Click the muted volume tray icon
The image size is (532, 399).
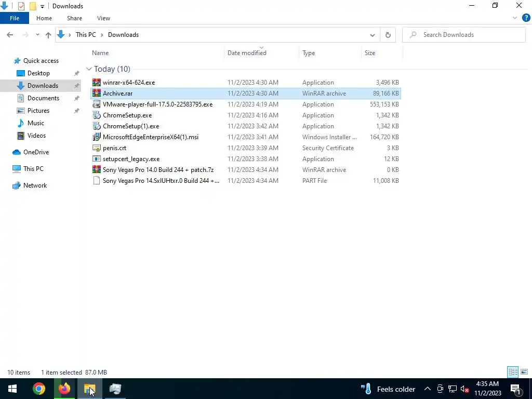465,389
